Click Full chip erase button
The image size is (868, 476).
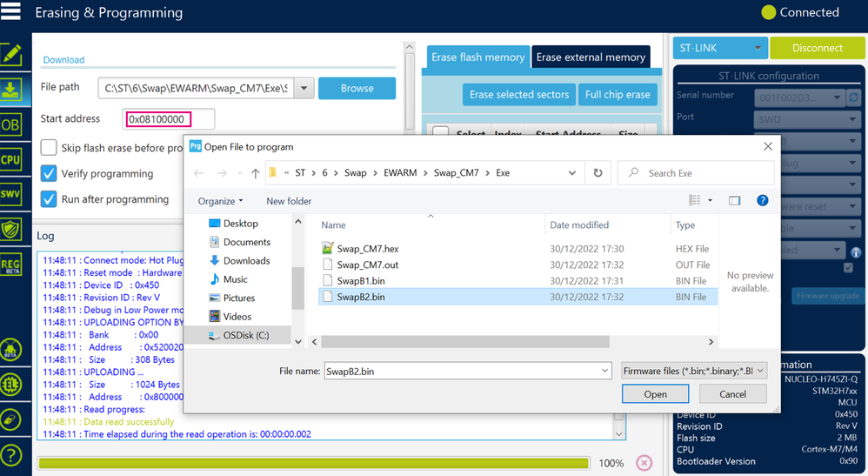[618, 95]
